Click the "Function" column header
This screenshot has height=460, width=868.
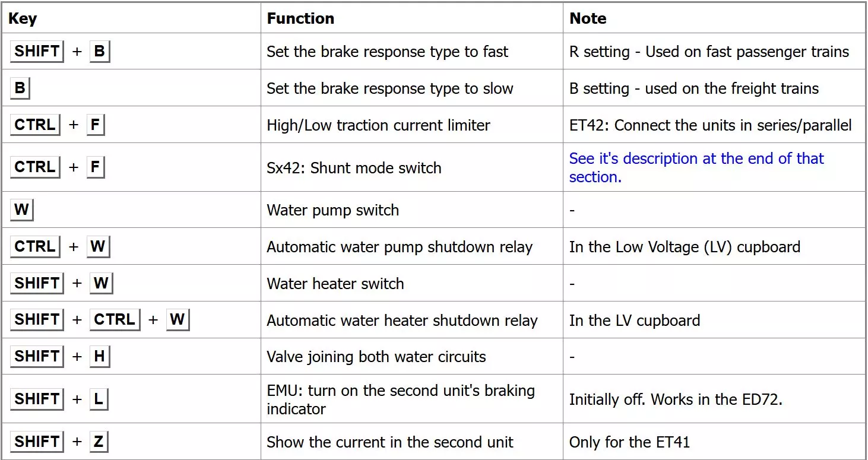300,18
